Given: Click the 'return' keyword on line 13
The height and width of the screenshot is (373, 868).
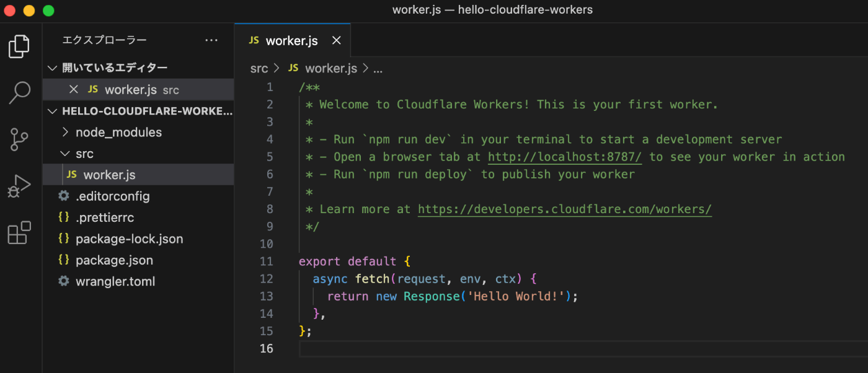Looking at the screenshot, I should [x=348, y=296].
